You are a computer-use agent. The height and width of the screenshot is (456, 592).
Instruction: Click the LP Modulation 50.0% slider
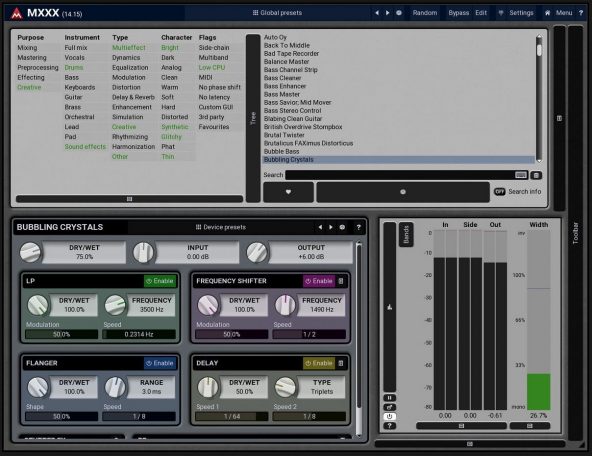[x=62, y=334]
